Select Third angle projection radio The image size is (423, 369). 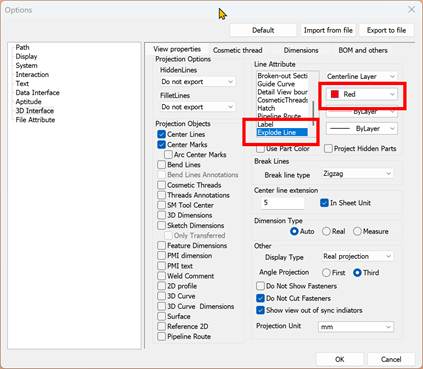(357, 273)
